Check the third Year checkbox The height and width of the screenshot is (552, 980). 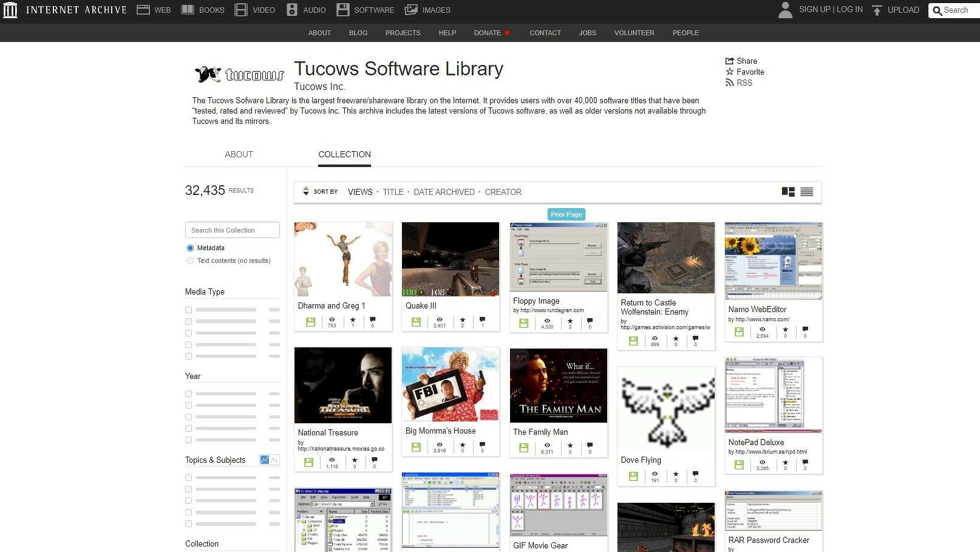(x=189, y=417)
